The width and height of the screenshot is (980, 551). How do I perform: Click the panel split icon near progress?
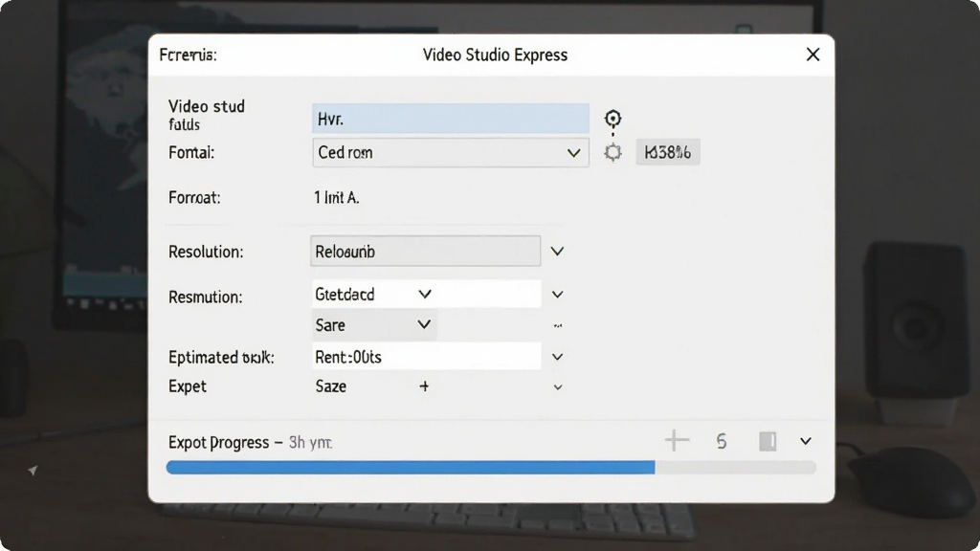click(768, 441)
